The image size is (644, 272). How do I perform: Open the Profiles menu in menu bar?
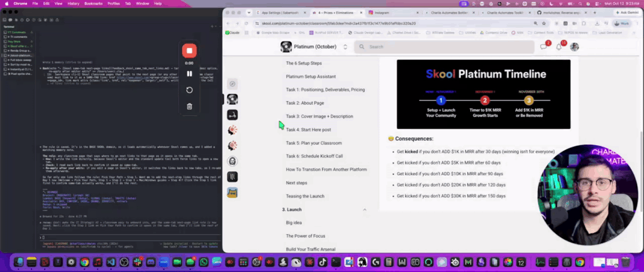(x=114, y=3)
